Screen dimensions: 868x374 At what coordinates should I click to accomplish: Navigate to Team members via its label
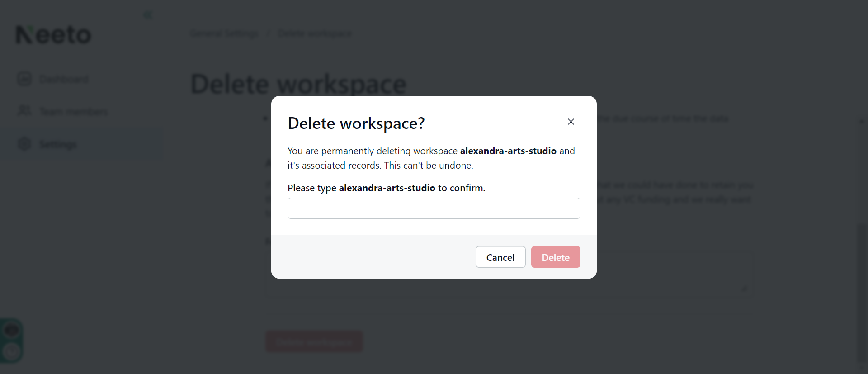(74, 111)
